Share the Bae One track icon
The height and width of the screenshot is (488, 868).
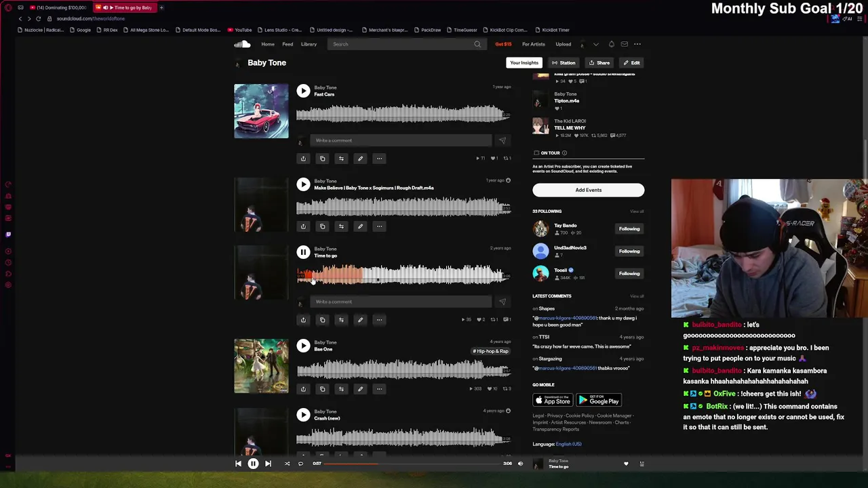pos(303,389)
